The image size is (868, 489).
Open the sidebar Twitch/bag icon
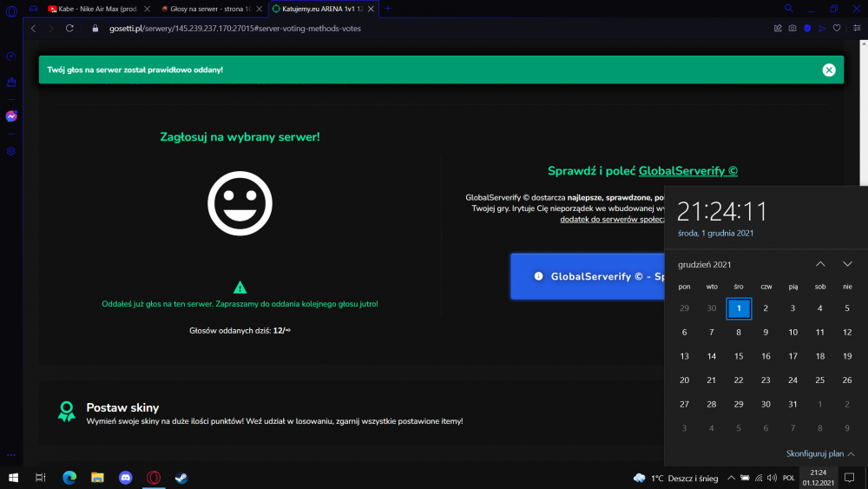tap(11, 83)
